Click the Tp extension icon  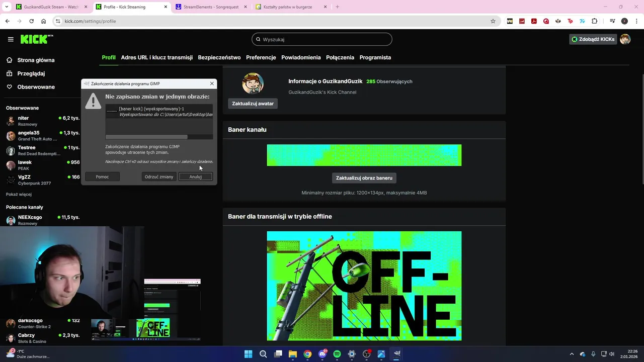coord(570,21)
